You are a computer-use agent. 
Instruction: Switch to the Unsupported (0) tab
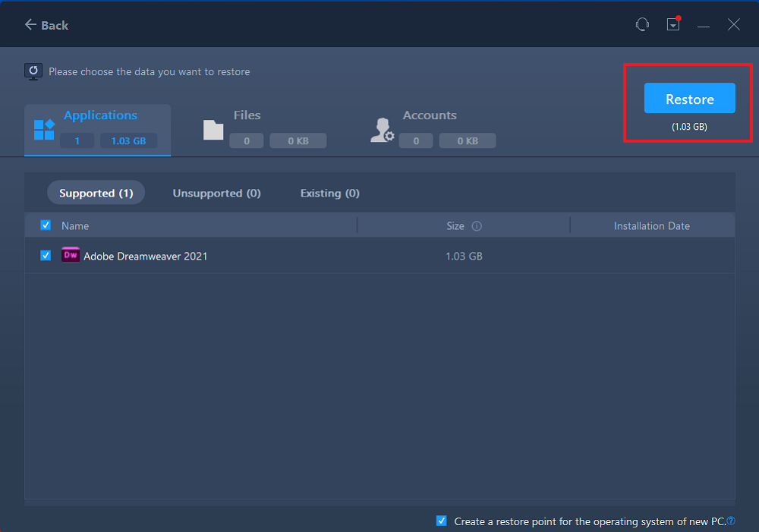tap(216, 194)
